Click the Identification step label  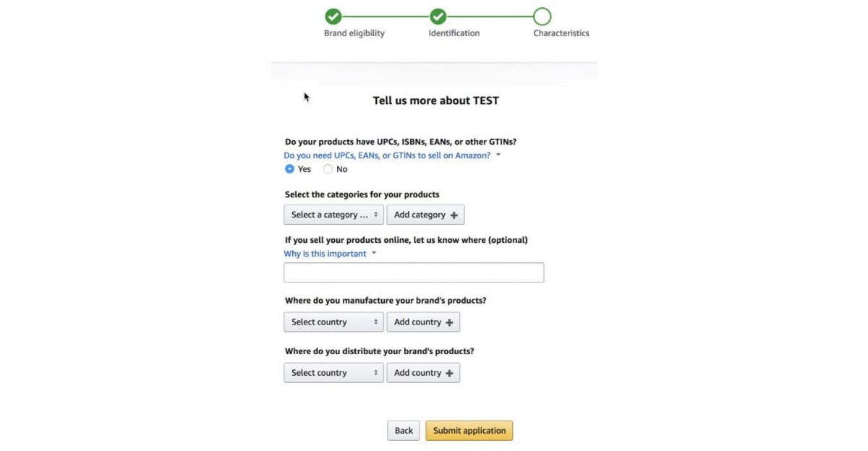point(454,33)
